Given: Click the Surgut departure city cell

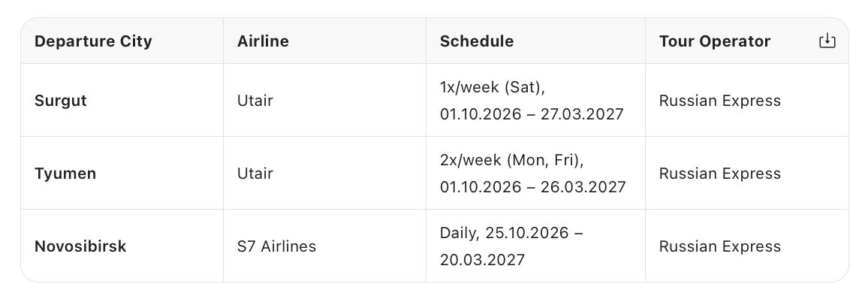Looking at the screenshot, I should pyautogui.click(x=61, y=101).
